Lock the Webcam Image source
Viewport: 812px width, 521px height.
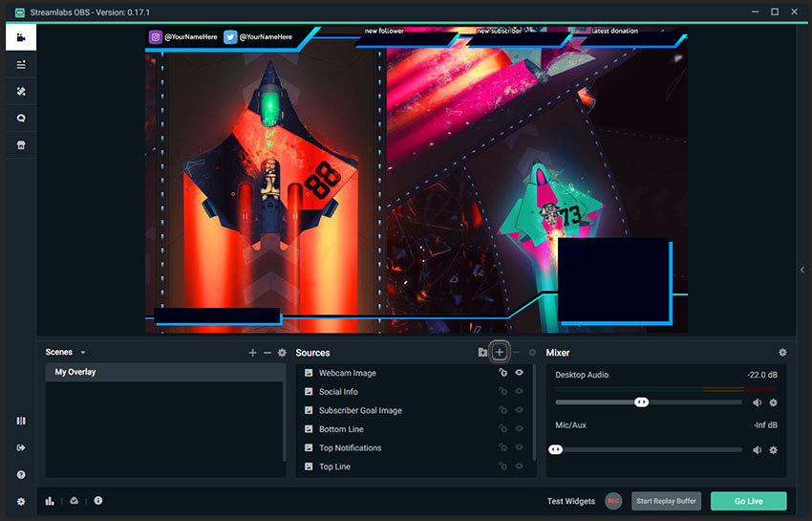click(x=502, y=372)
